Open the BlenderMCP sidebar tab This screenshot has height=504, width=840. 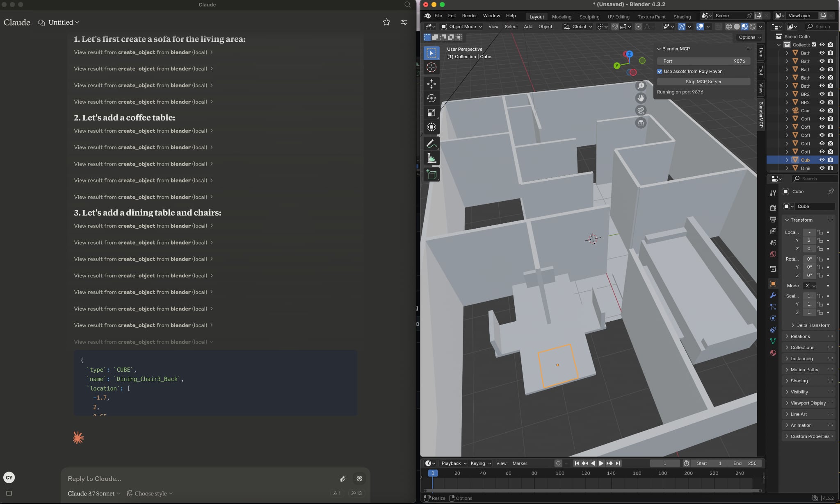(761, 114)
